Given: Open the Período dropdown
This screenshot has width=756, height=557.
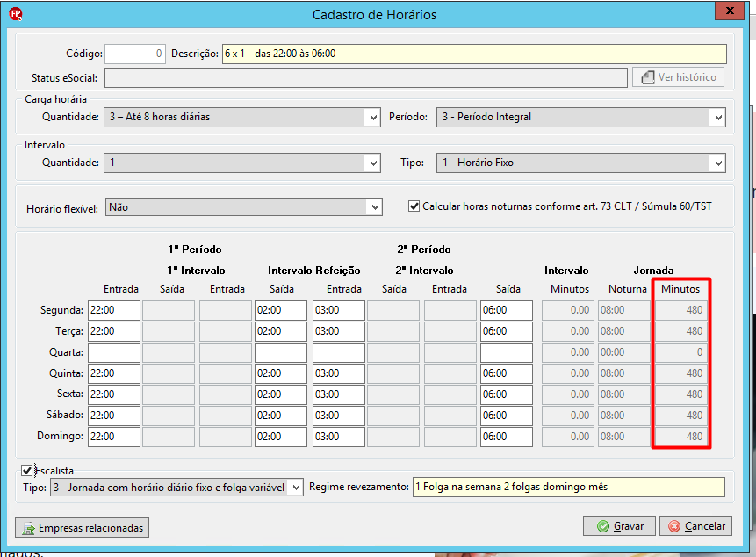Looking at the screenshot, I should 718,117.
